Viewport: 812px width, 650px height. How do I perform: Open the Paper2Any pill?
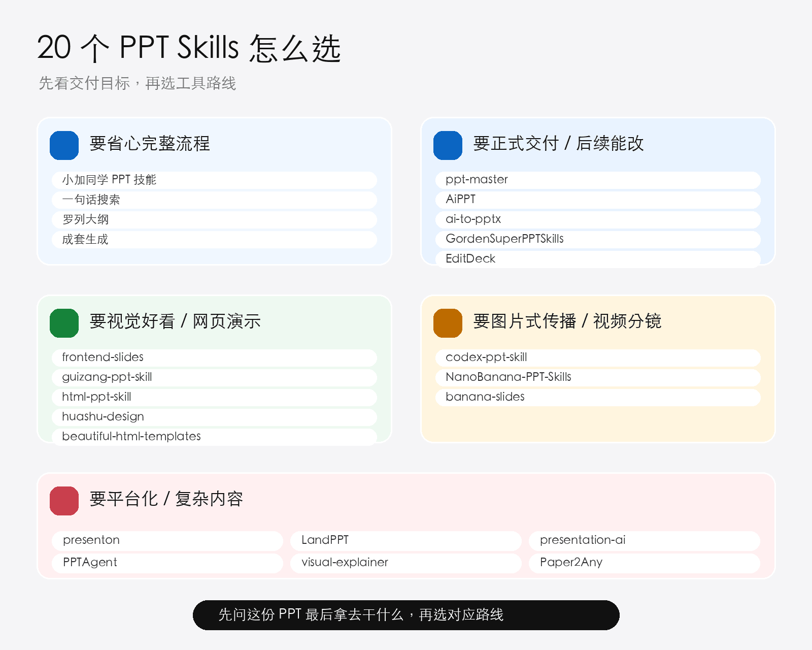pyautogui.click(x=645, y=563)
